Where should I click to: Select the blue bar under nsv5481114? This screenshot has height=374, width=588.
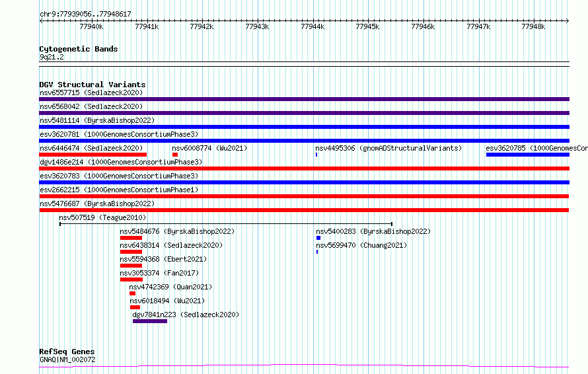pyautogui.click(x=304, y=127)
